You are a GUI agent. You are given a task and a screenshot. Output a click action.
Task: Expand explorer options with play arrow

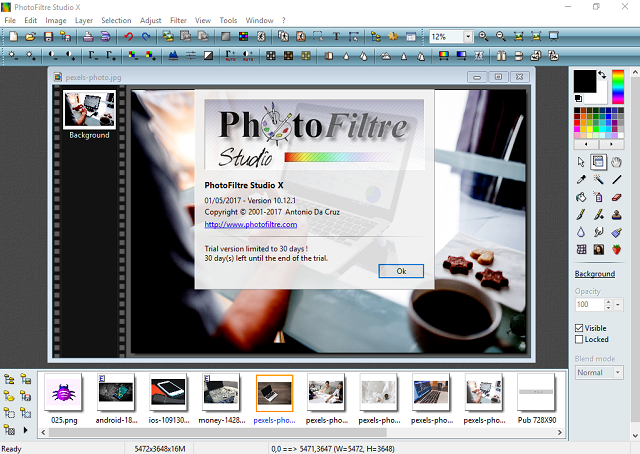coord(25,430)
